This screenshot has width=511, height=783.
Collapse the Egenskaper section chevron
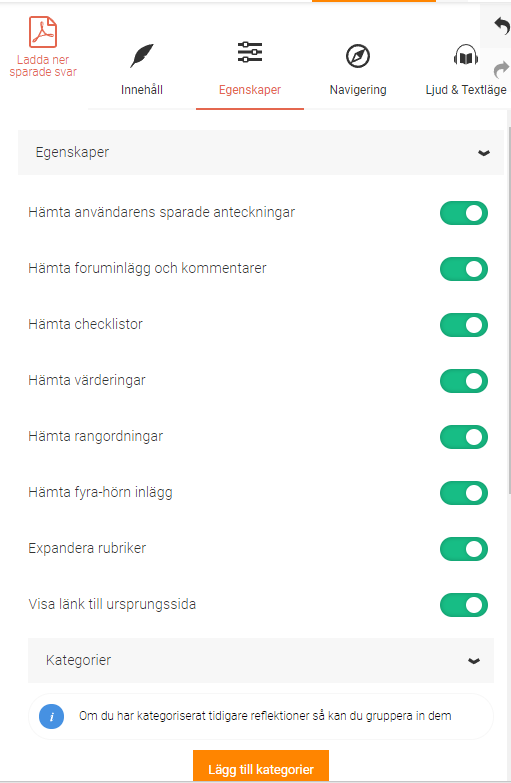coord(484,153)
